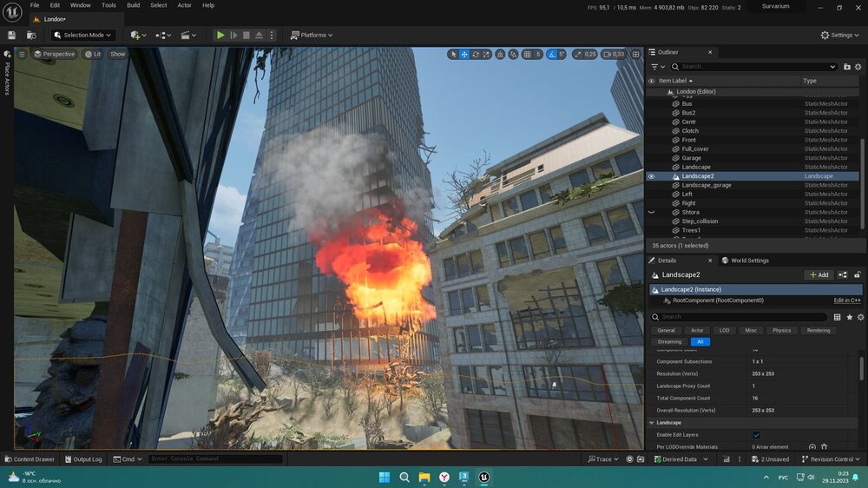Open the Build menu
868x488 pixels.
133,5
